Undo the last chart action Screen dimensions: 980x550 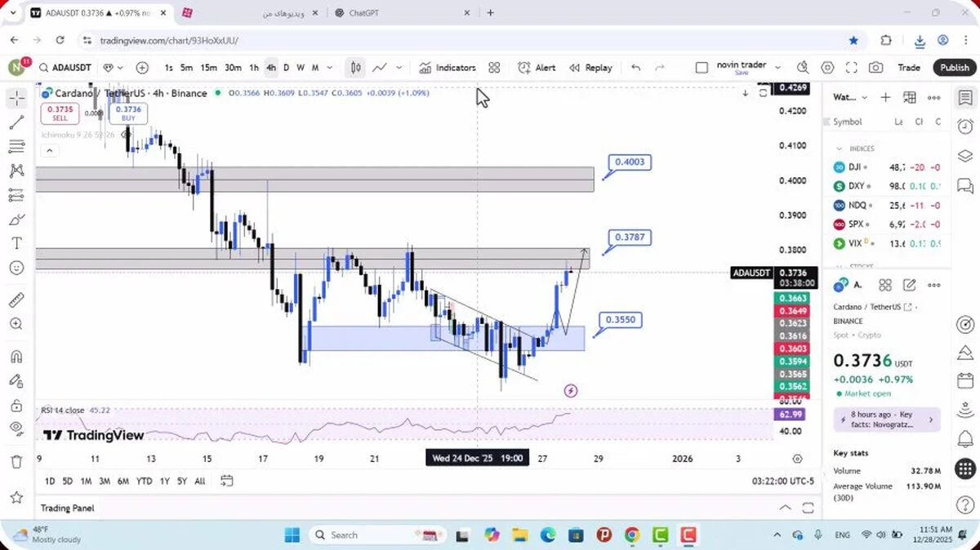click(636, 68)
